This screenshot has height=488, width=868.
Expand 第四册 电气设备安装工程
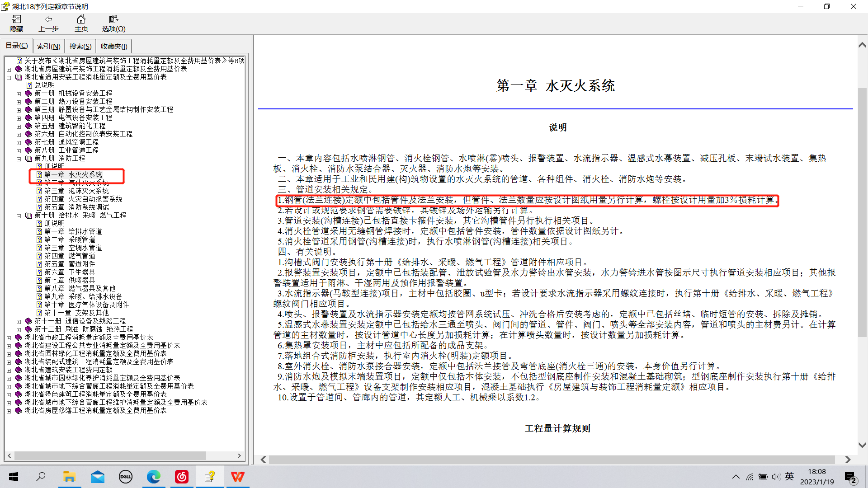[19, 118]
